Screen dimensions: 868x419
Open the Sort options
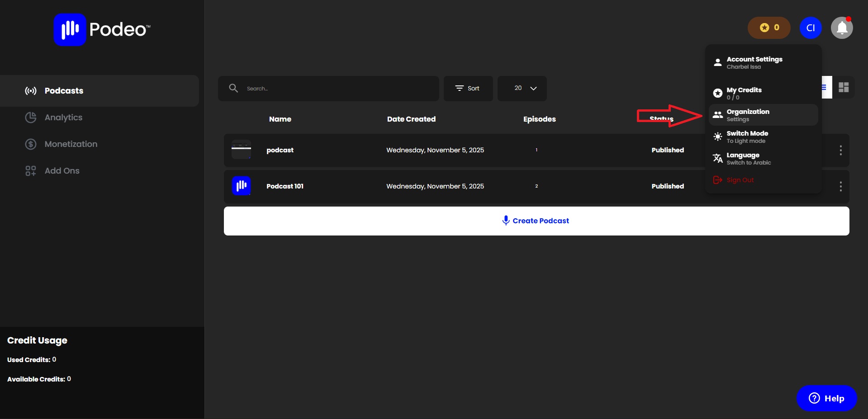pyautogui.click(x=468, y=89)
